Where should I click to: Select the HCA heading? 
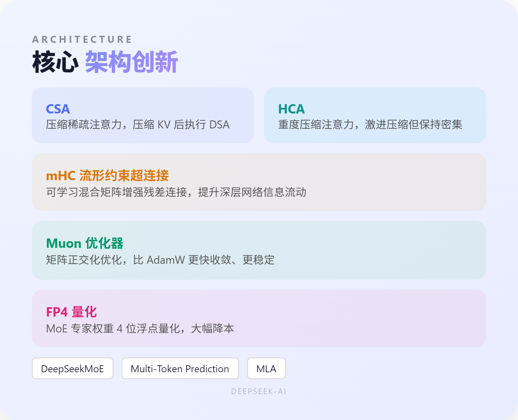pyautogui.click(x=291, y=109)
